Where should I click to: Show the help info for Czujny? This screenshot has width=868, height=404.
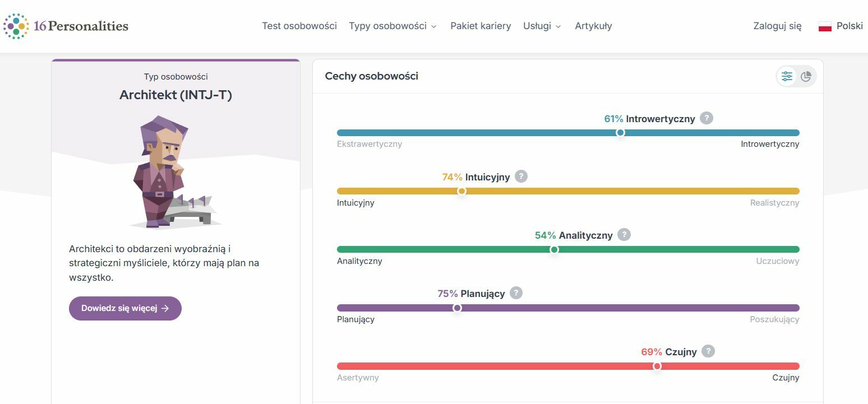tap(708, 351)
